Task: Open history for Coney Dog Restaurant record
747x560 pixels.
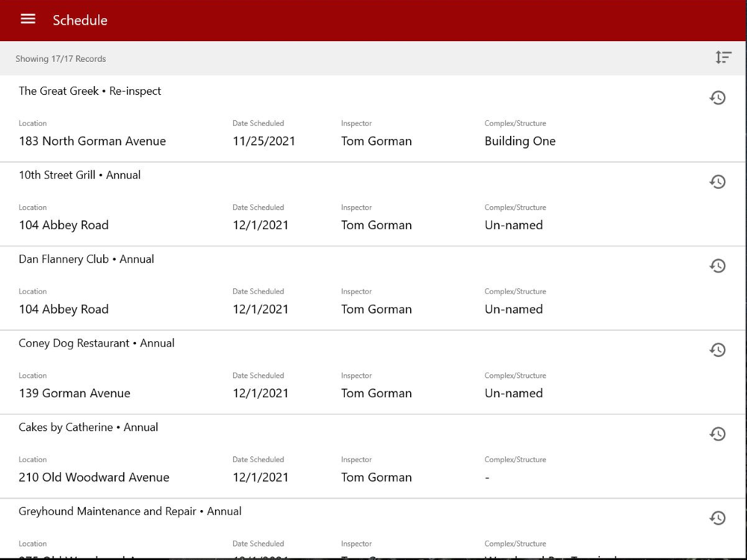Action: (x=717, y=350)
